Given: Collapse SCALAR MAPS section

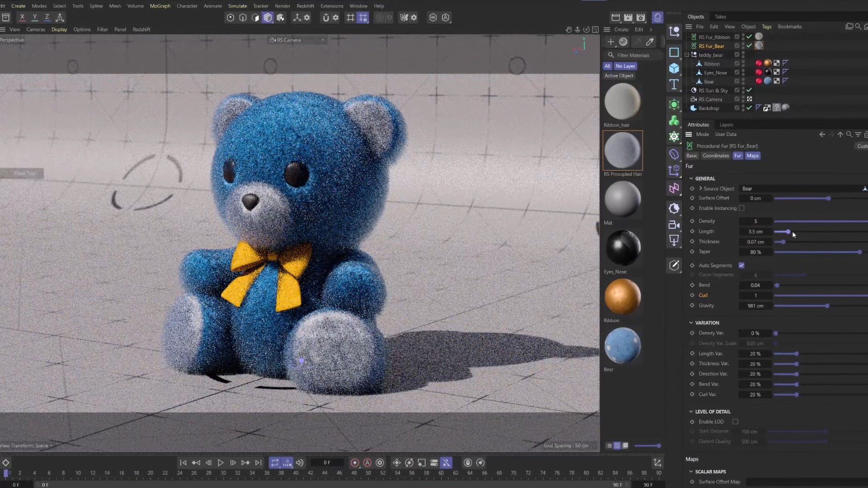Looking at the screenshot, I should point(691,472).
